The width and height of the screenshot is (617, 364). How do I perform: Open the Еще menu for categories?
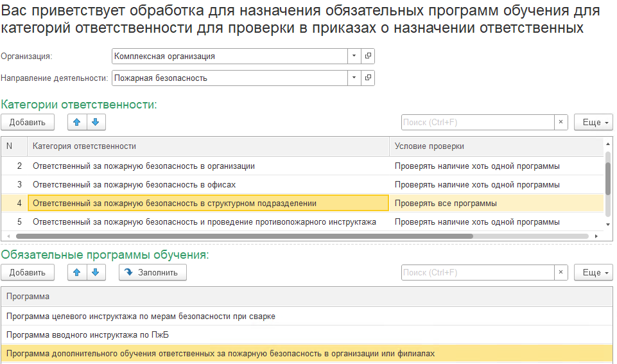tap(593, 122)
